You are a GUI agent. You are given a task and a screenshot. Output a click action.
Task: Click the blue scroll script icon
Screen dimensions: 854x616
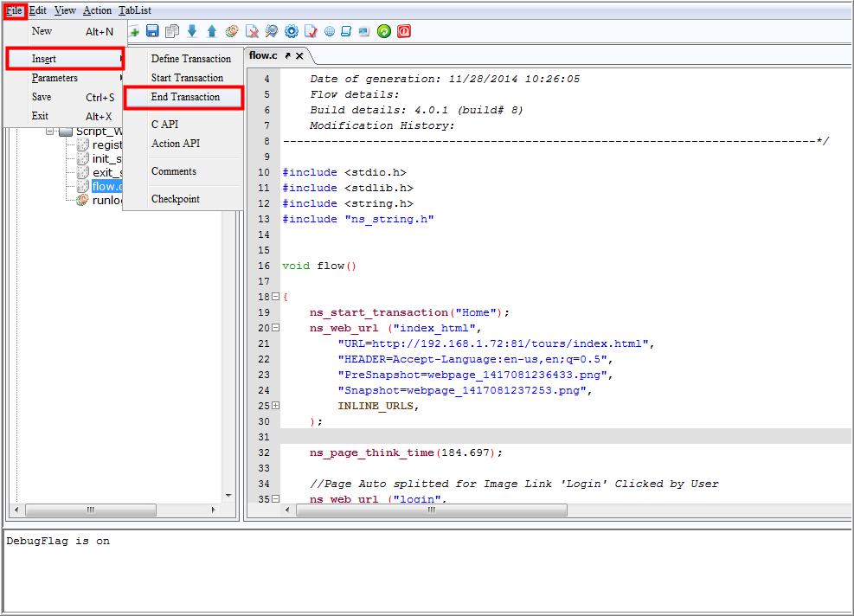tap(346, 31)
